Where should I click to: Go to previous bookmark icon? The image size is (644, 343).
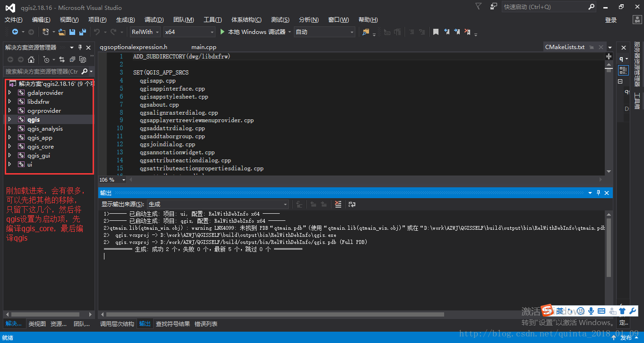point(447,32)
